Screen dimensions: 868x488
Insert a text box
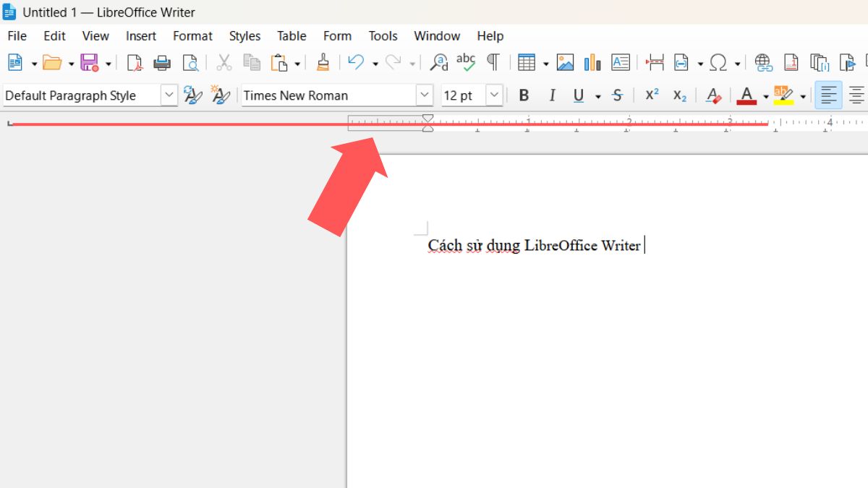(621, 63)
